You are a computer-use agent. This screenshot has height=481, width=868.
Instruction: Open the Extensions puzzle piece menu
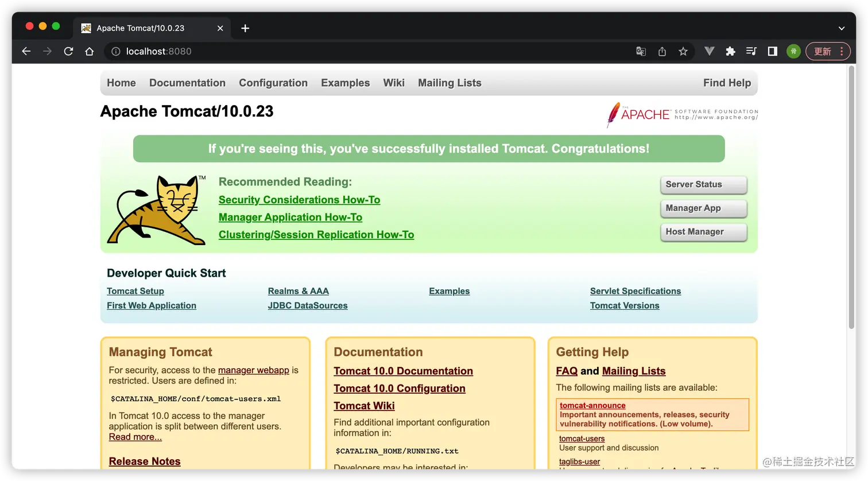coord(730,51)
